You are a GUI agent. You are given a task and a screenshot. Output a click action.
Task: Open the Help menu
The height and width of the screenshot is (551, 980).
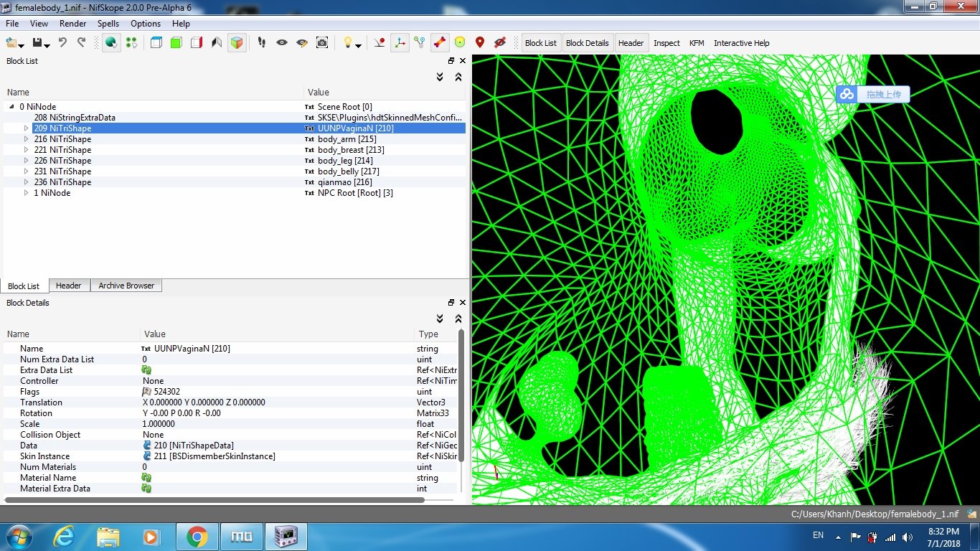[181, 24]
